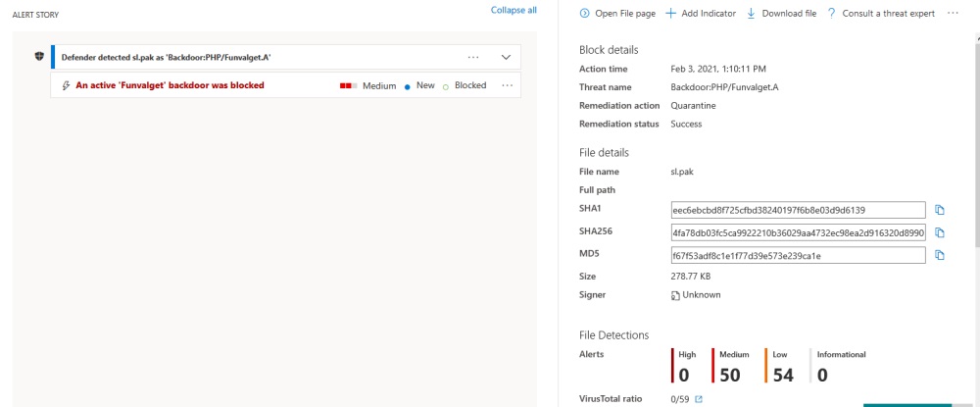The image size is (980, 407).
Task: Copy the SHA1 hash value
Action: (x=939, y=210)
